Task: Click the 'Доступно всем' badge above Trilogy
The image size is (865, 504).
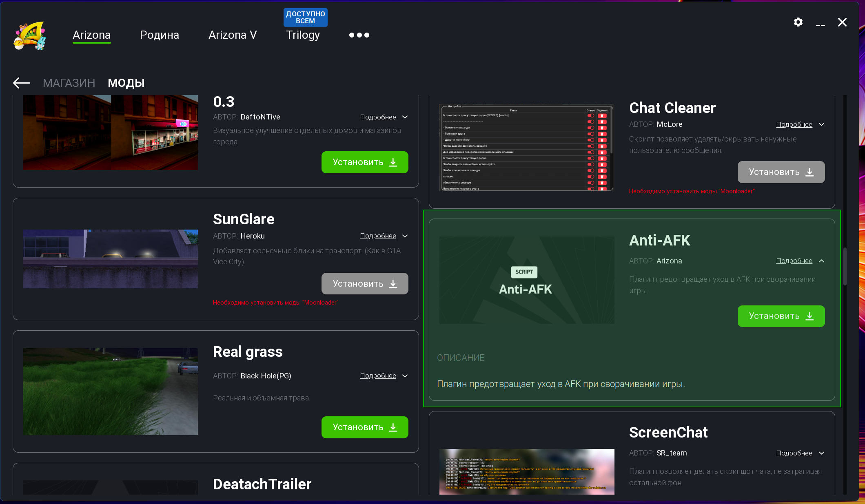Action: coord(305,17)
